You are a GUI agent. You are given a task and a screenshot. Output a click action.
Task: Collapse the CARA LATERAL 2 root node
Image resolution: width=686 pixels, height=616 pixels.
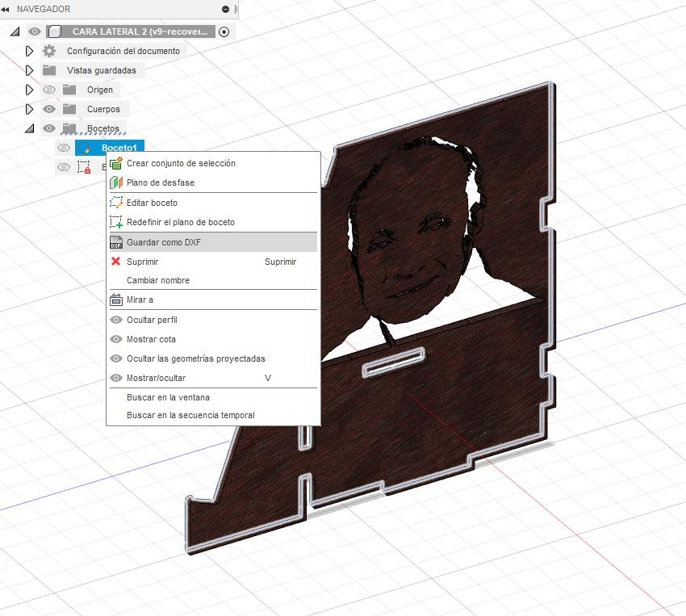pos(15,31)
